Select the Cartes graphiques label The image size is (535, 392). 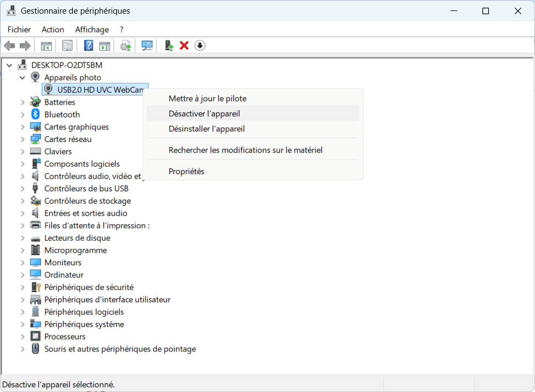(76, 127)
